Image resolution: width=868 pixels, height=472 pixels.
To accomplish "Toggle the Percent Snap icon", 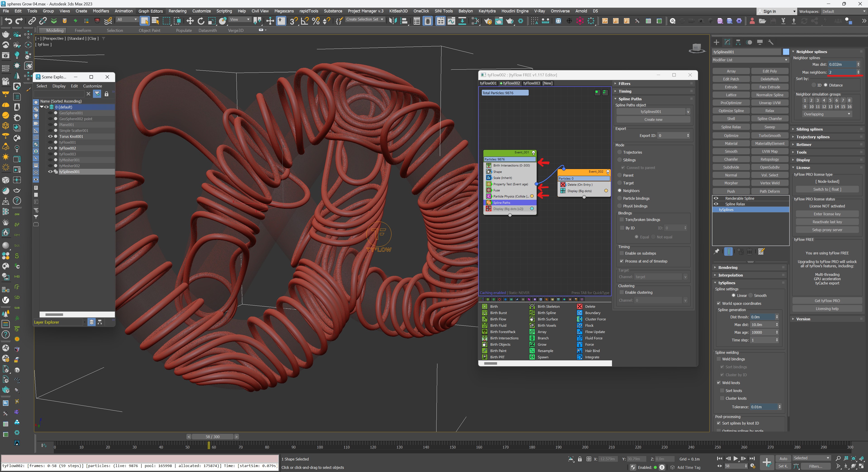I will tap(316, 21).
